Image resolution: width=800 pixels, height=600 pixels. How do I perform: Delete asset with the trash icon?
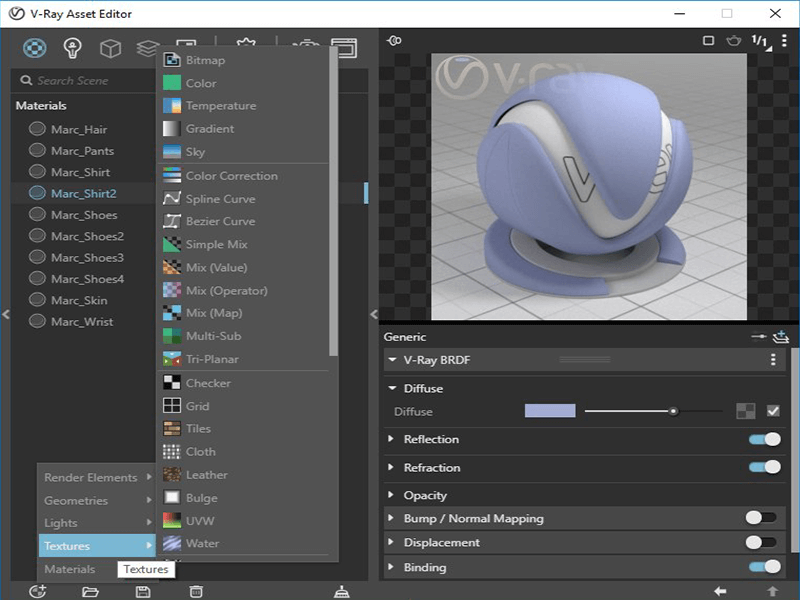(197, 591)
